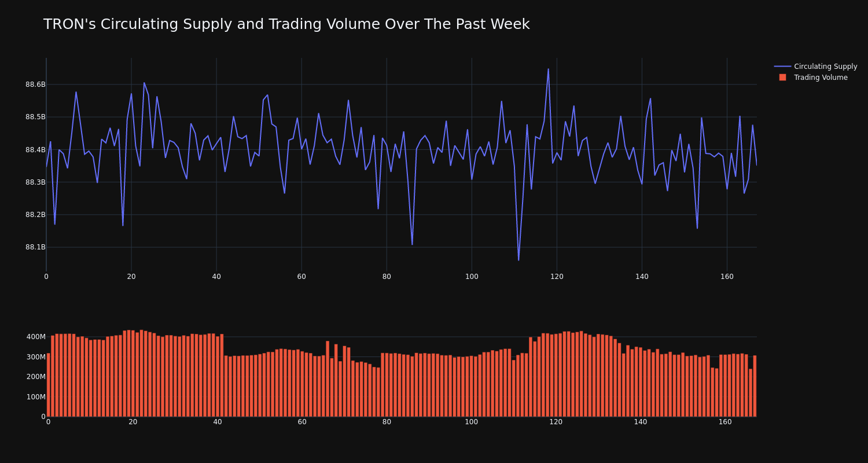Click the 160 tick on the volume x-axis

click(x=725, y=422)
